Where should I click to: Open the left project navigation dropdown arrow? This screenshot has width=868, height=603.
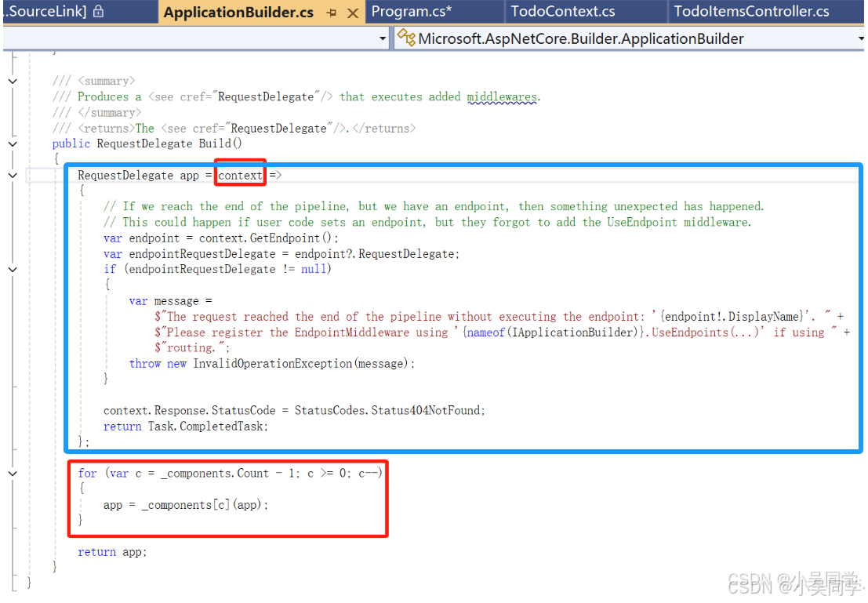pos(383,38)
